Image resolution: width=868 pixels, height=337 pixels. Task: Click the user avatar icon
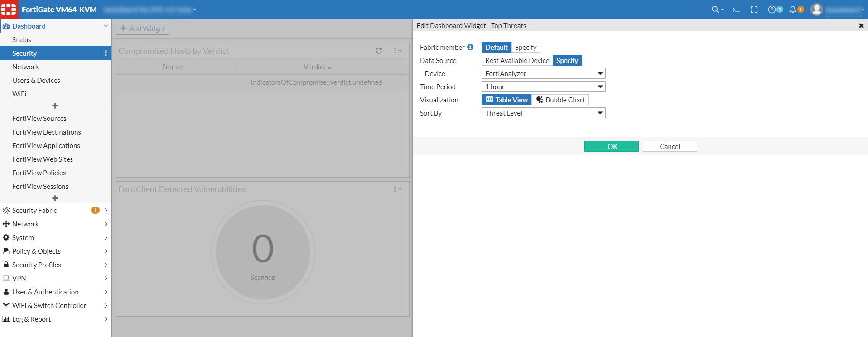coord(817,10)
